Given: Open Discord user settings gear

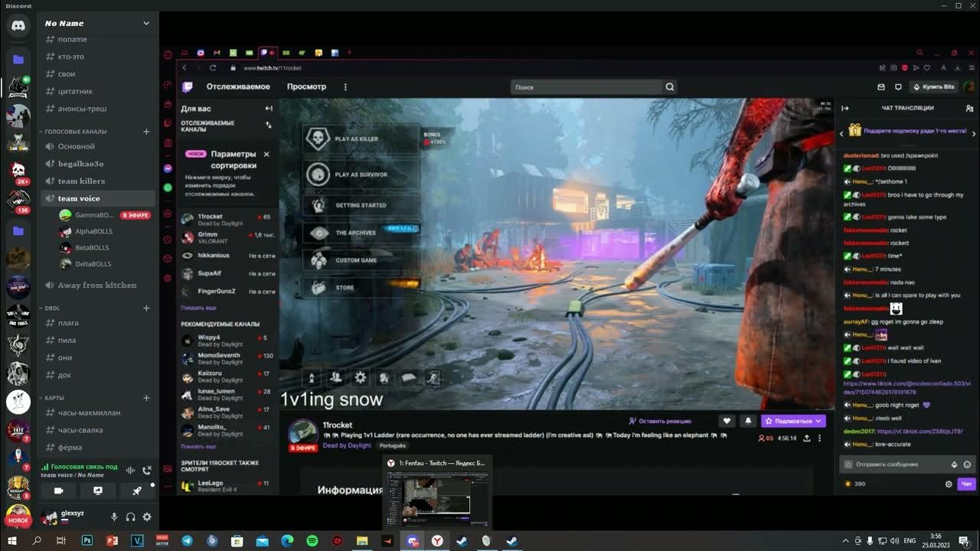Looking at the screenshot, I should coord(147,517).
